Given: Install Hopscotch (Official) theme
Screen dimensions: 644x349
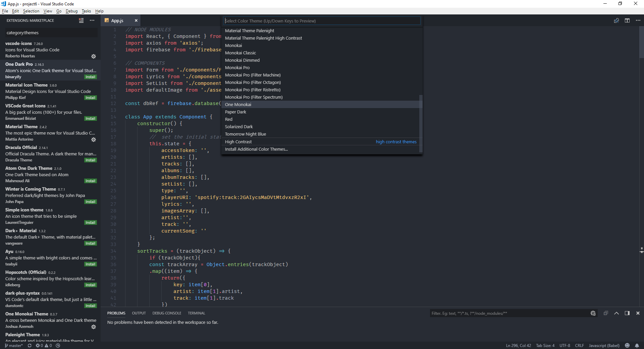Looking at the screenshot, I should (x=90, y=285).
